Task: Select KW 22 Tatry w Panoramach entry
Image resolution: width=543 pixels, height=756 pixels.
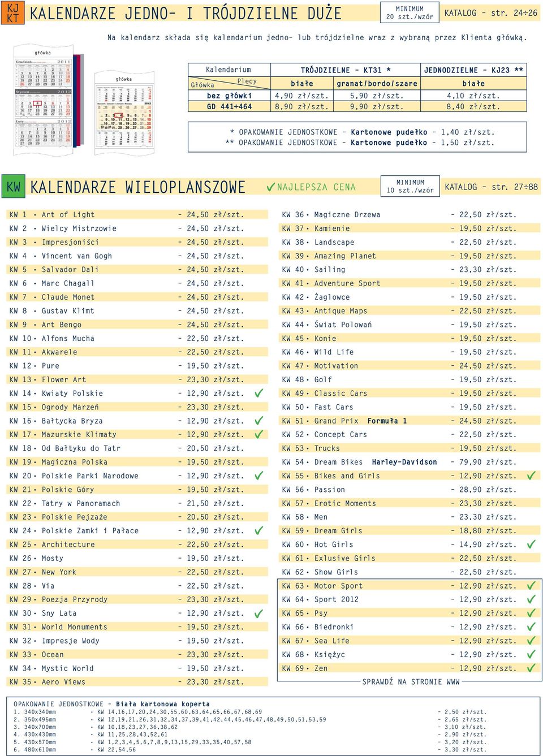Action: [x=137, y=503]
